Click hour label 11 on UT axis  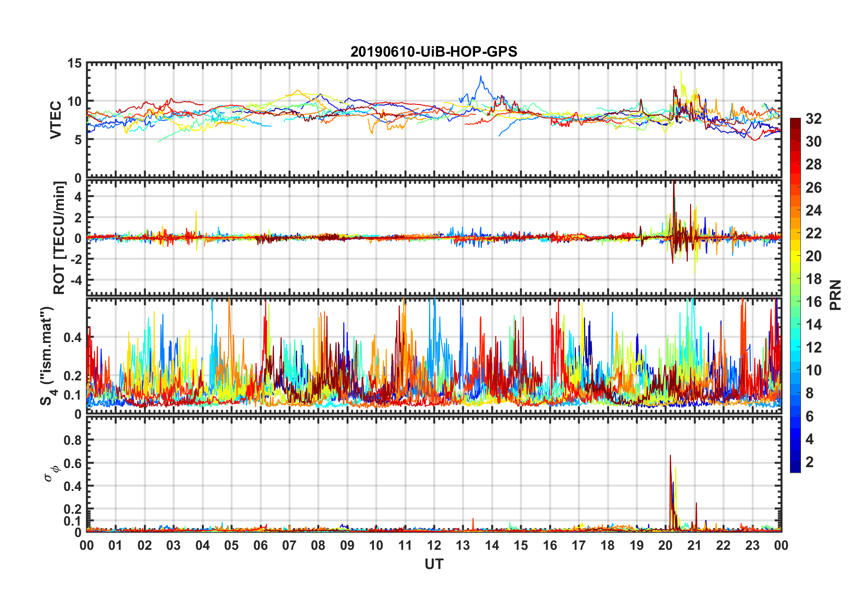click(x=405, y=545)
